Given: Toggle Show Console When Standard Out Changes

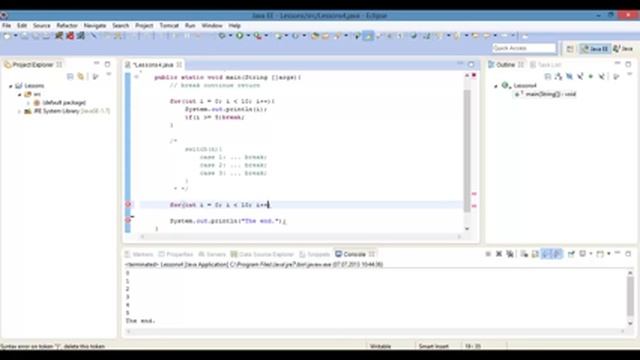Looking at the screenshot, I should coord(546,254).
